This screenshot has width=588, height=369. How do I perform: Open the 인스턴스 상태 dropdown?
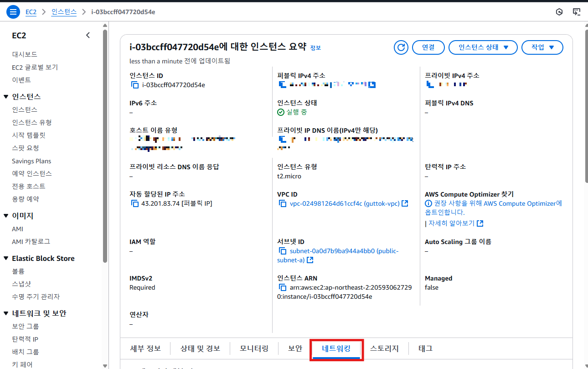pyautogui.click(x=483, y=47)
